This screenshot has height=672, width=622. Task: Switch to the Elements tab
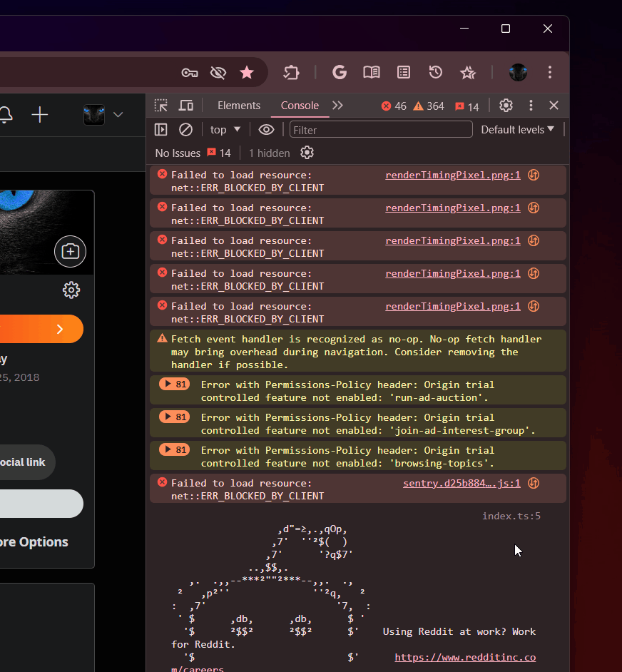(x=239, y=105)
